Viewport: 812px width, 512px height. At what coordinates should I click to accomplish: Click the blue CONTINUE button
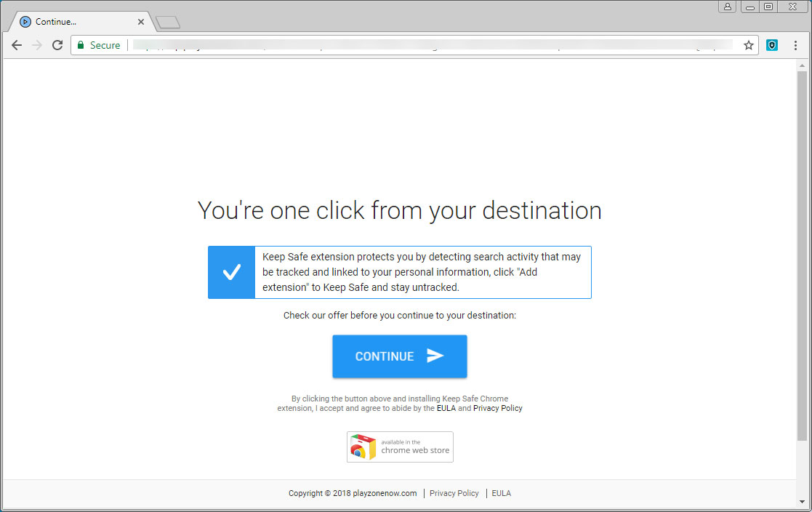coord(399,356)
